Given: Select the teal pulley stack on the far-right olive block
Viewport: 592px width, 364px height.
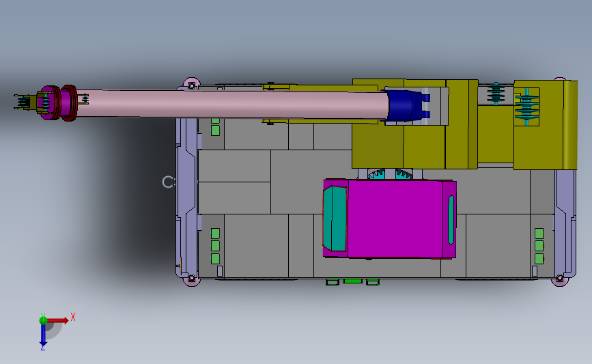Looking at the screenshot, I should (526, 107).
